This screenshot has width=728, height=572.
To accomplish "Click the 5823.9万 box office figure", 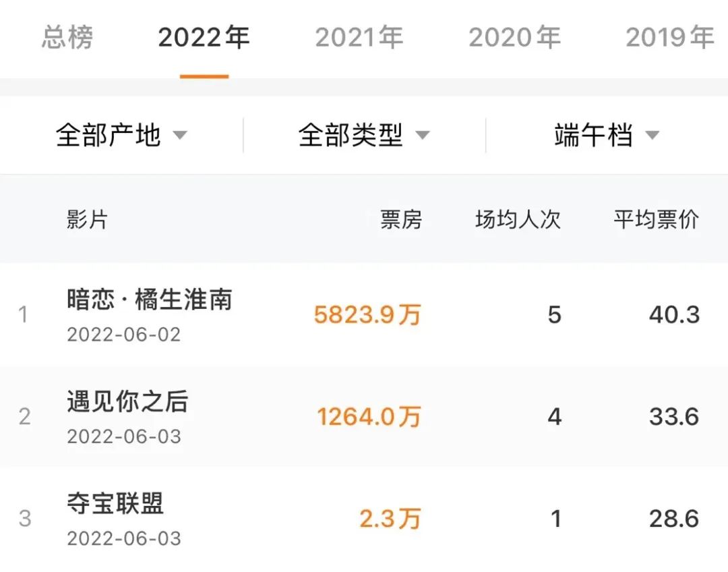I will (367, 315).
